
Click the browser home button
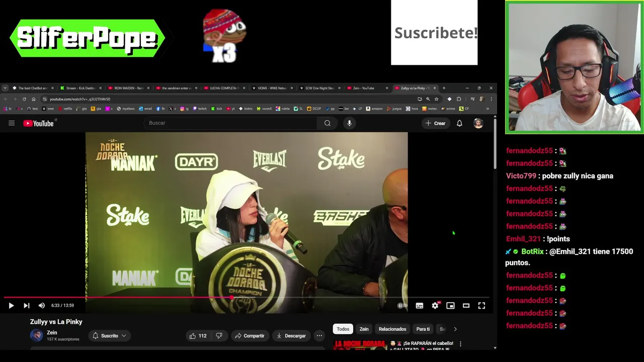pyautogui.click(x=34, y=99)
